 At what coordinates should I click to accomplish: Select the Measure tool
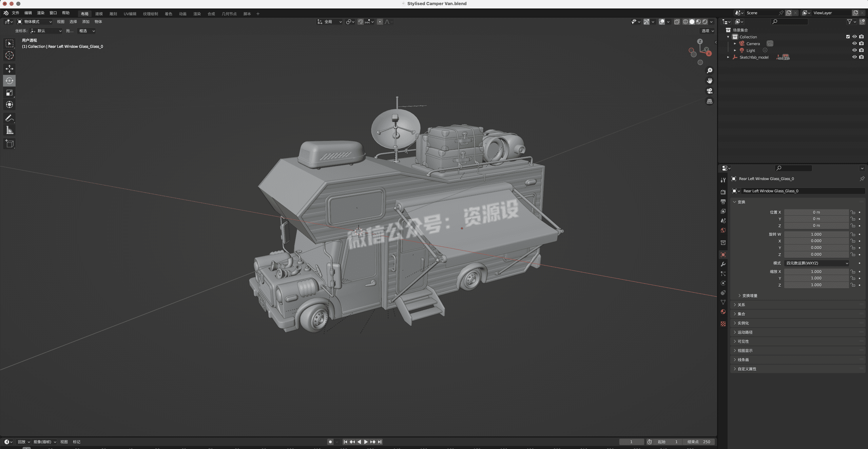(9, 130)
